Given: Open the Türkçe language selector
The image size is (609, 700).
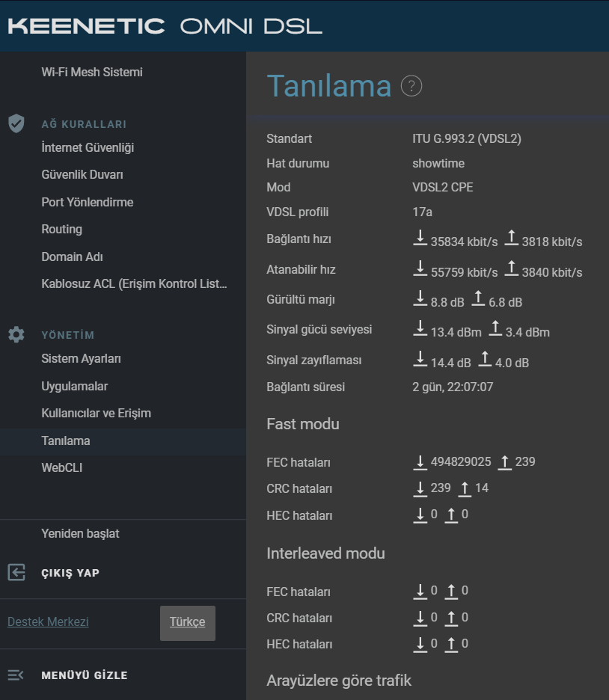Looking at the screenshot, I should (188, 623).
